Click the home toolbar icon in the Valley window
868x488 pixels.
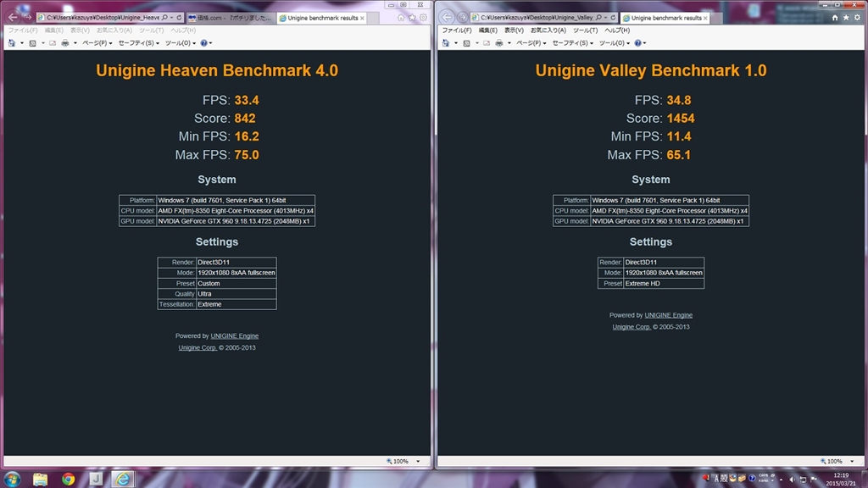[446, 42]
